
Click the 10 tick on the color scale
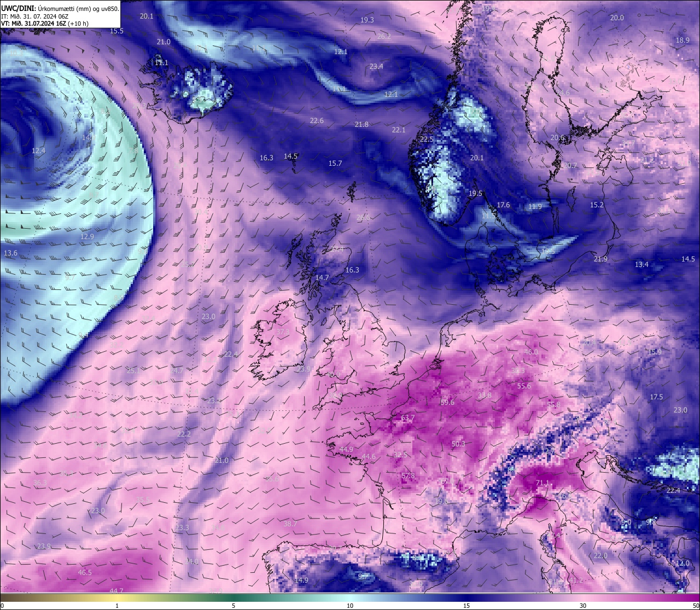coord(349,606)
